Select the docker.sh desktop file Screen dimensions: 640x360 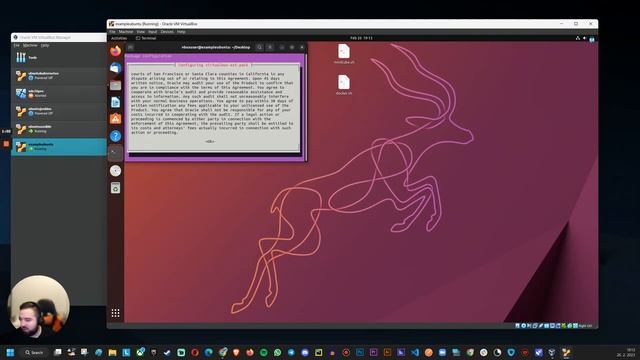344,85
